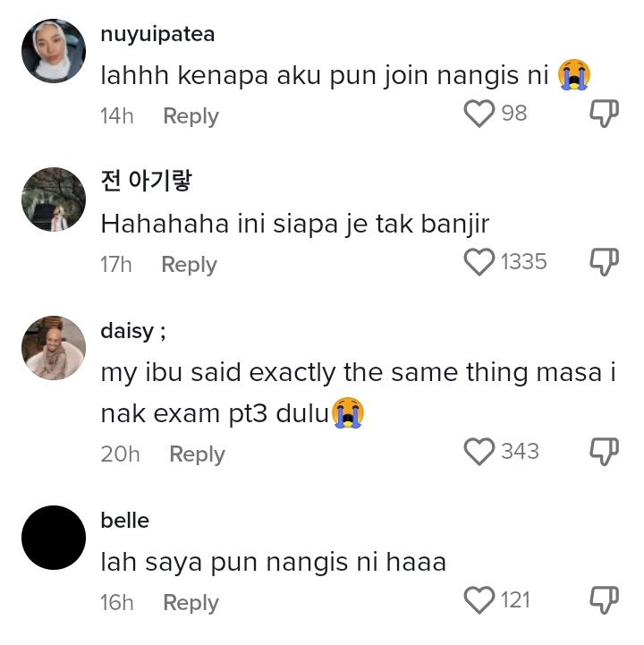
Task: Reply to nuyuipatea's comment
Action: pos(191,116)
